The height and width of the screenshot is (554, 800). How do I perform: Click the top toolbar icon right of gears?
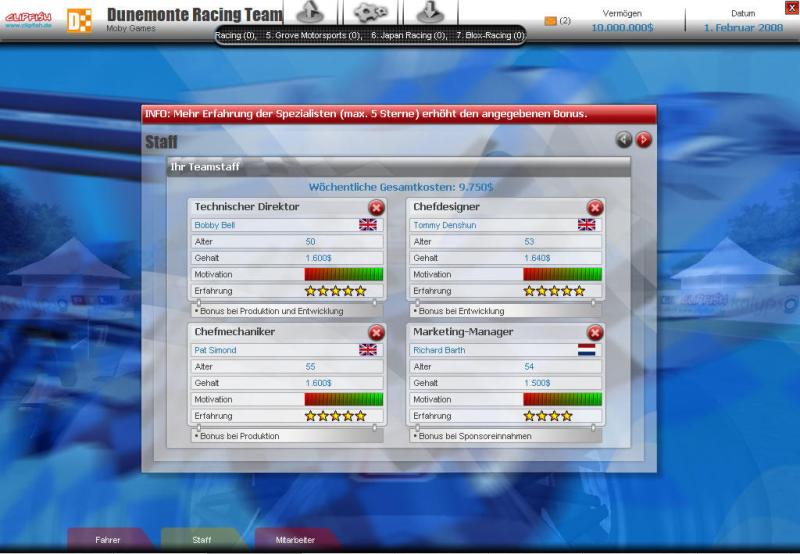coord(428,12)
